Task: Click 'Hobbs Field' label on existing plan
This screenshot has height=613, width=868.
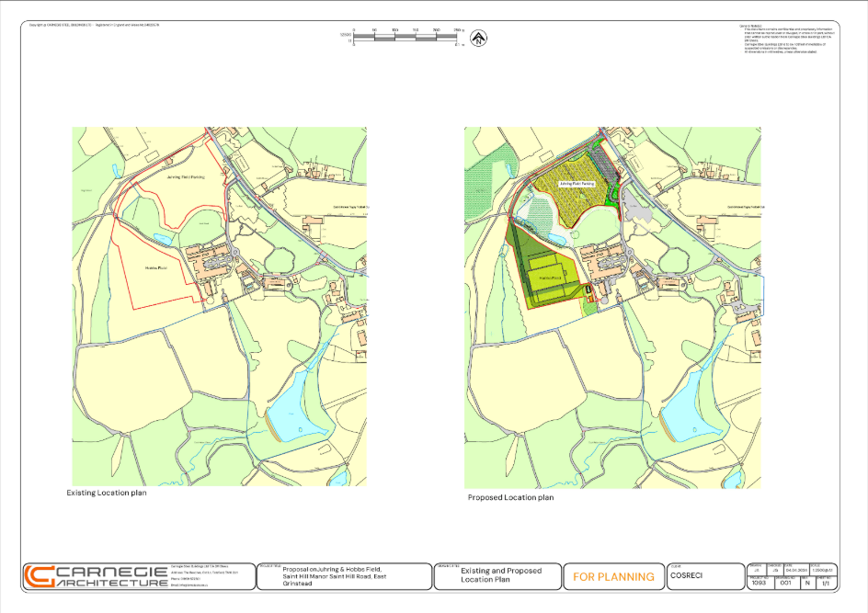Action: [x=156, y=267]
